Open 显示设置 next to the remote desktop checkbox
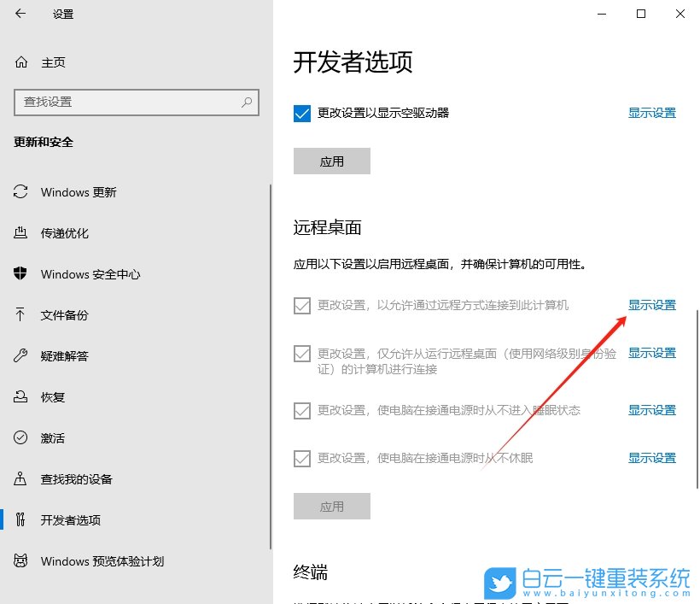 [x=651, y=304]
